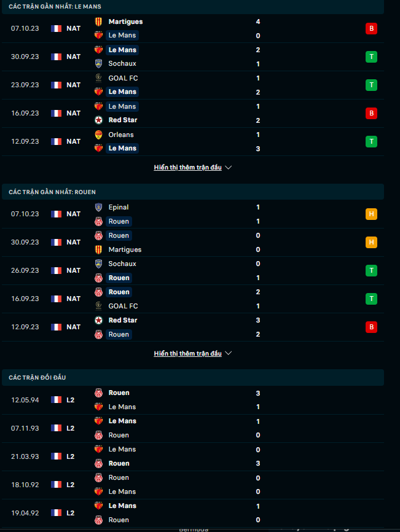This screenshot has width=400, height=532.
Task: Click the NAT league label on 26.09.23
Action: (73, 270)
